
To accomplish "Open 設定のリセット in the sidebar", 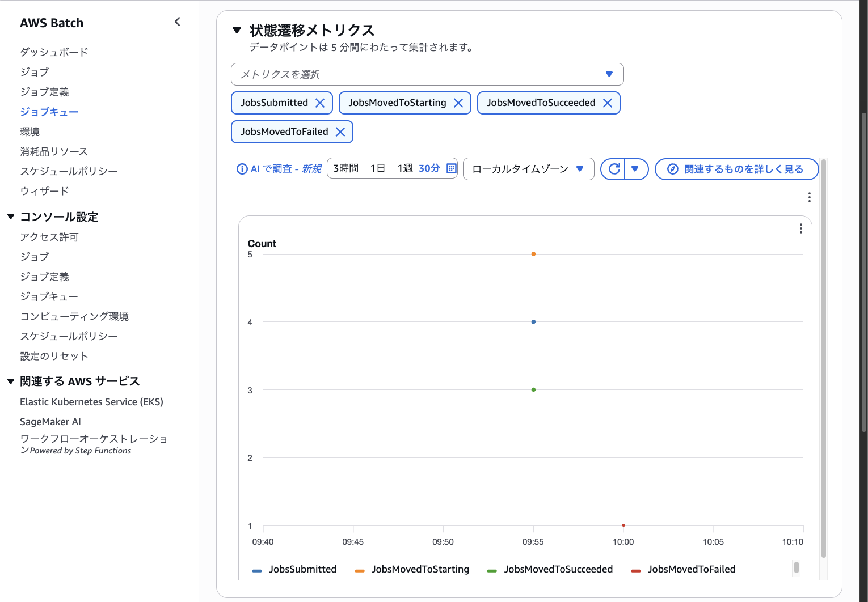I will (x=54, y=356).
